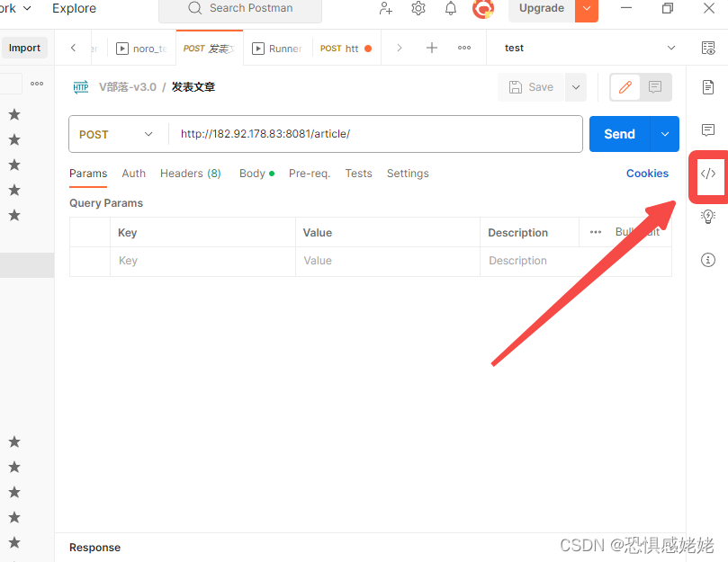This screenshot has height=562, width=728.
Task: Click the bottom-most star in sidebar
Action: pos(14,542)
